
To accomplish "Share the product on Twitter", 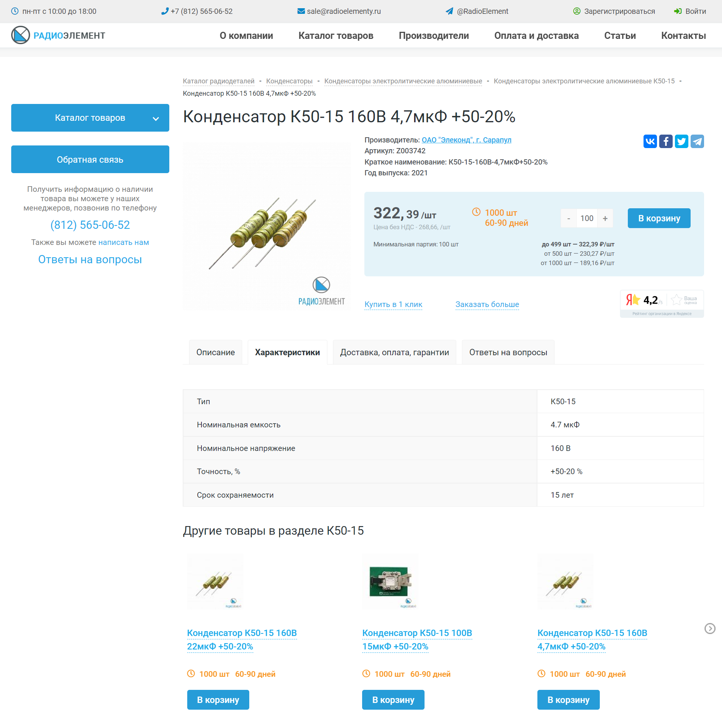I will coord(681,141).
